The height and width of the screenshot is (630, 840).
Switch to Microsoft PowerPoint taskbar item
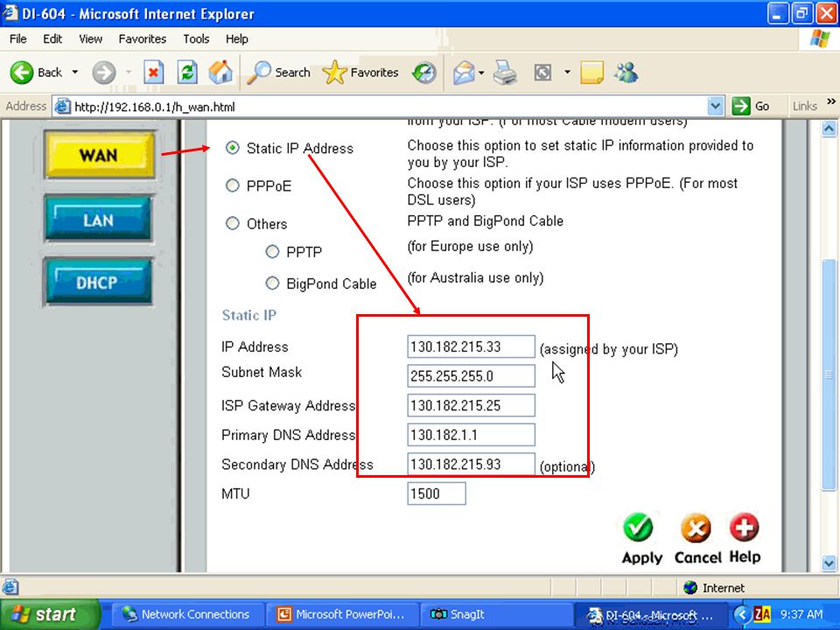click(343, 614)
